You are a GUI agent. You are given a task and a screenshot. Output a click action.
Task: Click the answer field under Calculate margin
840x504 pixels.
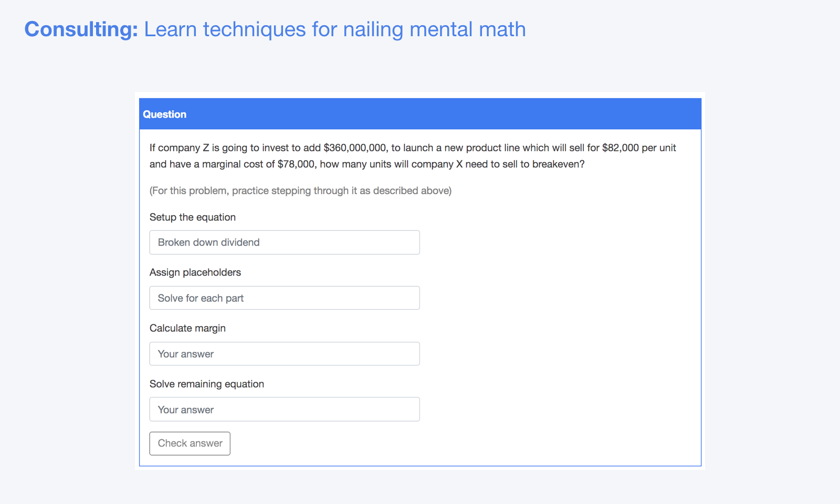tap(284, 353)
